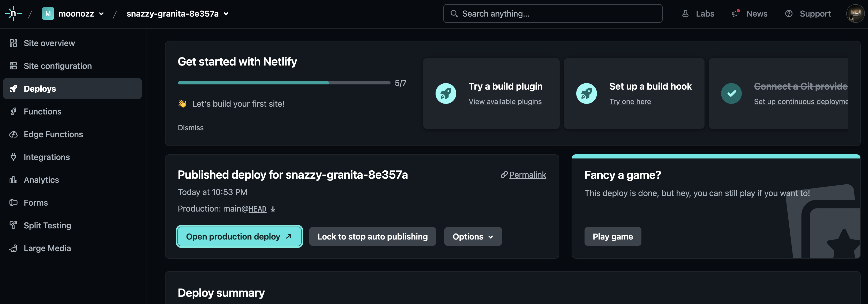Click Open production deploy button
Screen dimensions: 868x304
pyautogui.click(x=239, y=236)
